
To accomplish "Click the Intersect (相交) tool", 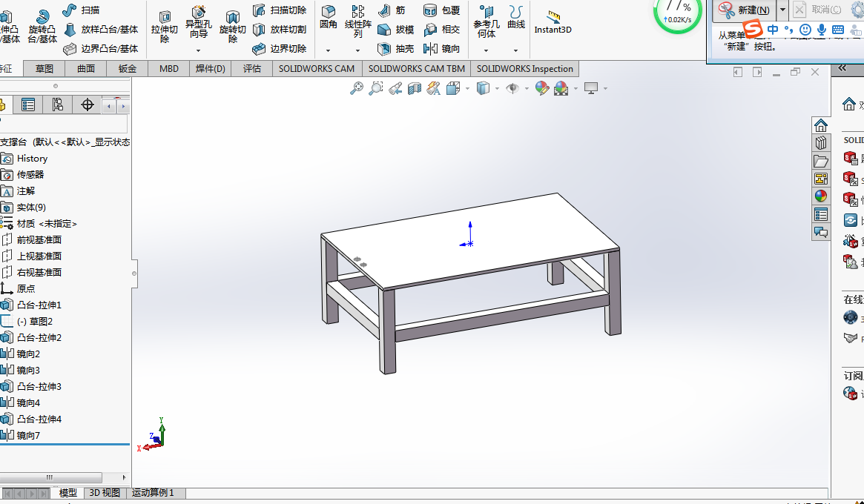I will [x=441, y=29].
